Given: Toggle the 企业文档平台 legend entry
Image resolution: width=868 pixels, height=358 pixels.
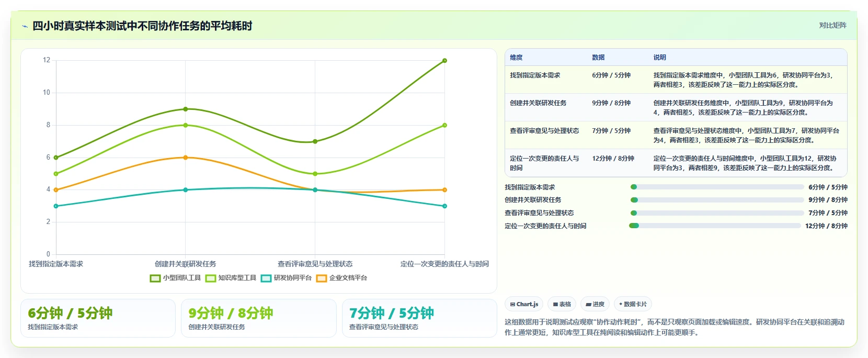Looking at the screenshot, I should coord(341,278).
